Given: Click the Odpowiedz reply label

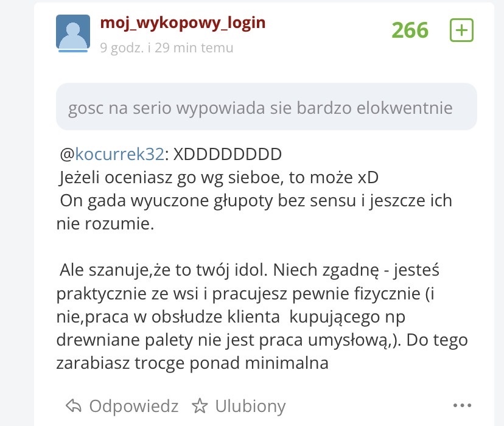Looking at the screenshot, I should (x=134, y=406).
